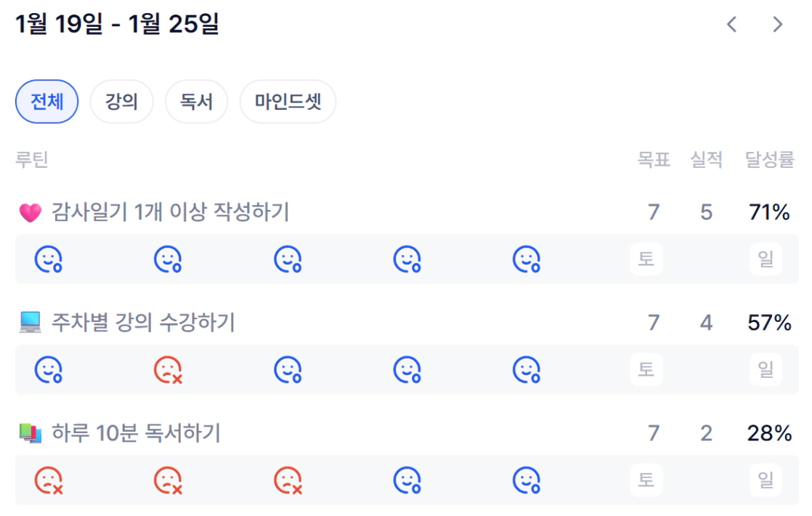Go to the previous week with left chevron

point(731,25)
